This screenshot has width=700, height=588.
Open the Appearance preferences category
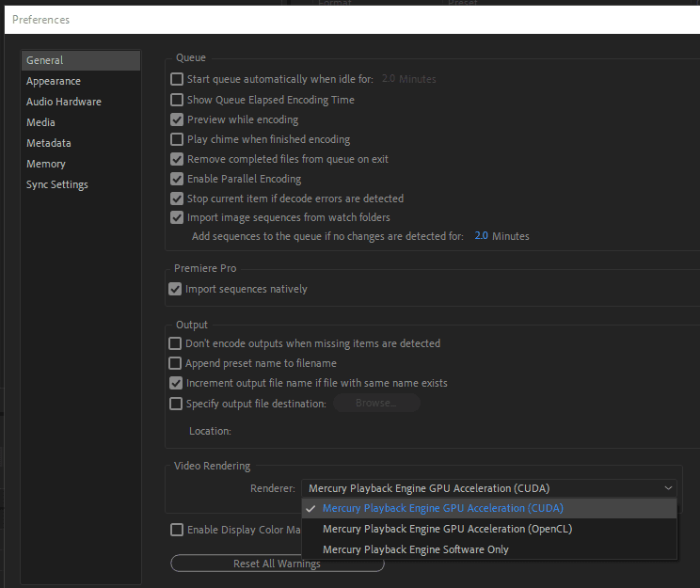[x=54, y=81]
